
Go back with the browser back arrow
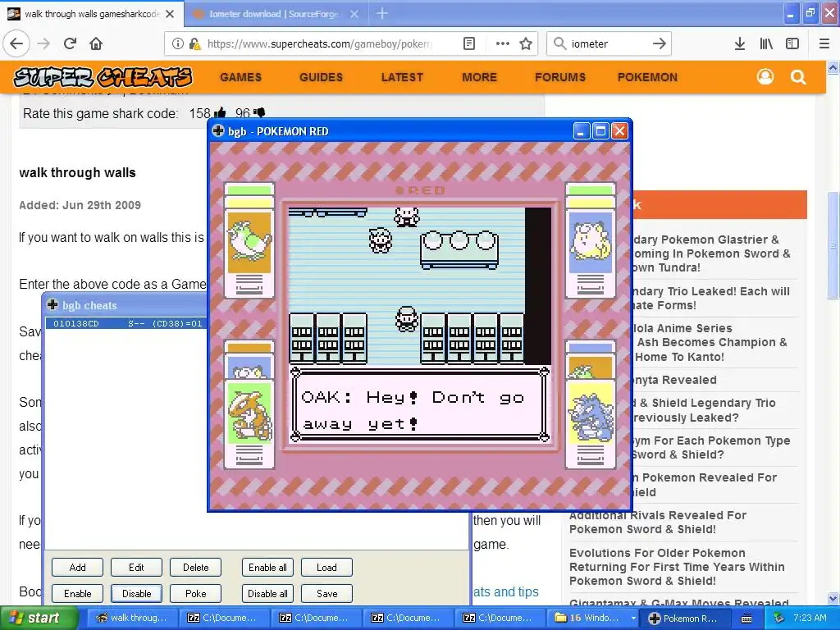coord(16,43)
